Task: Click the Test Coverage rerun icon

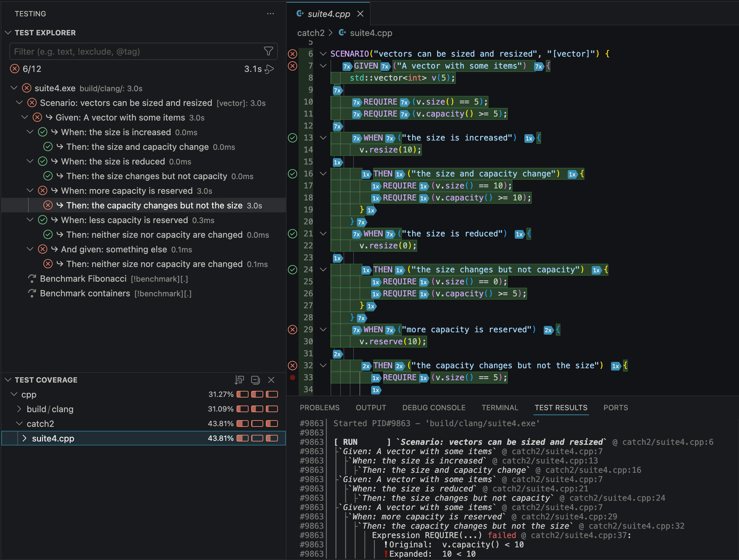Action: (239, 380)
